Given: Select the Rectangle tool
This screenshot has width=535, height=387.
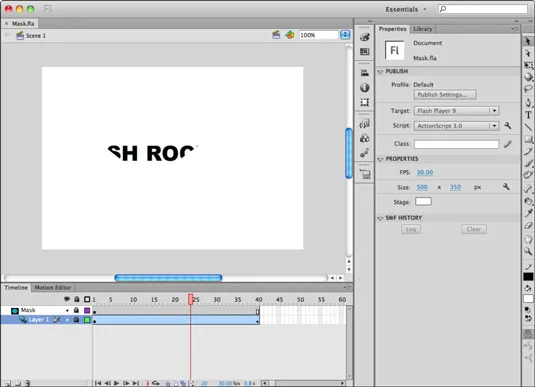Looking at the screenshot, I should point(528,139).
